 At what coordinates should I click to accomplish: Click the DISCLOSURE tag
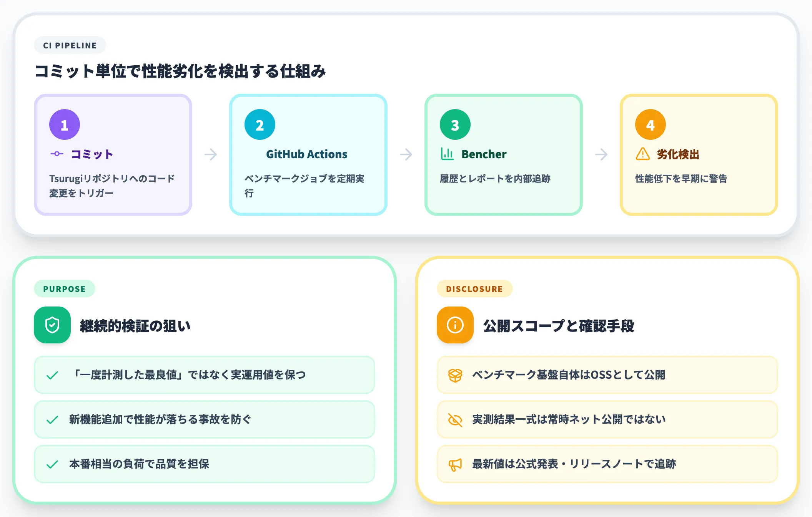(x=474, y=289)
